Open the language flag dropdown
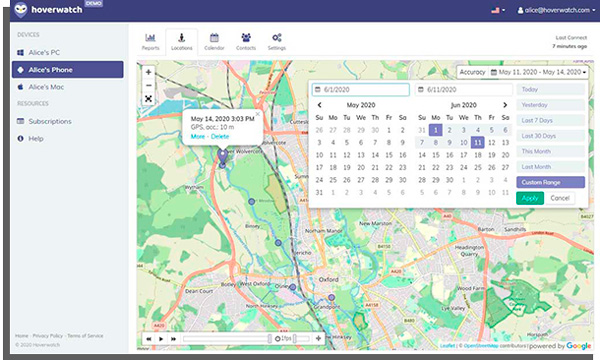 498,10
